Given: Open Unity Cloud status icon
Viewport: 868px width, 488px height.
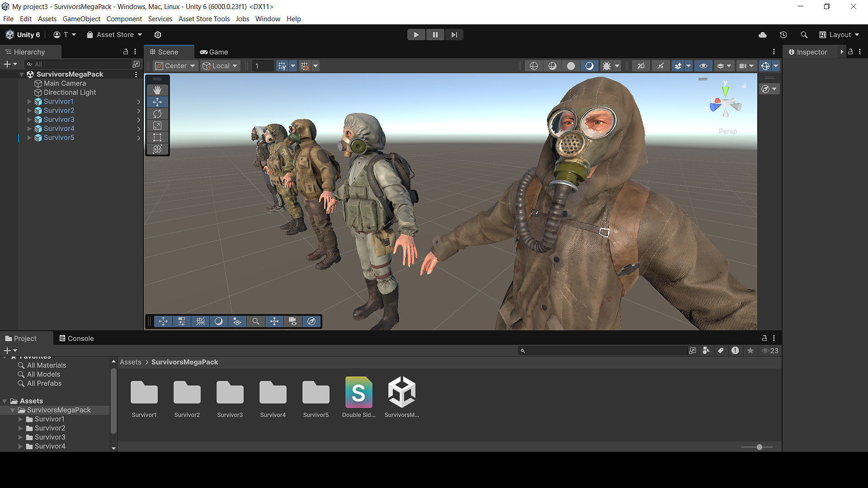Looking at the screenshot, I should point(763,35).
